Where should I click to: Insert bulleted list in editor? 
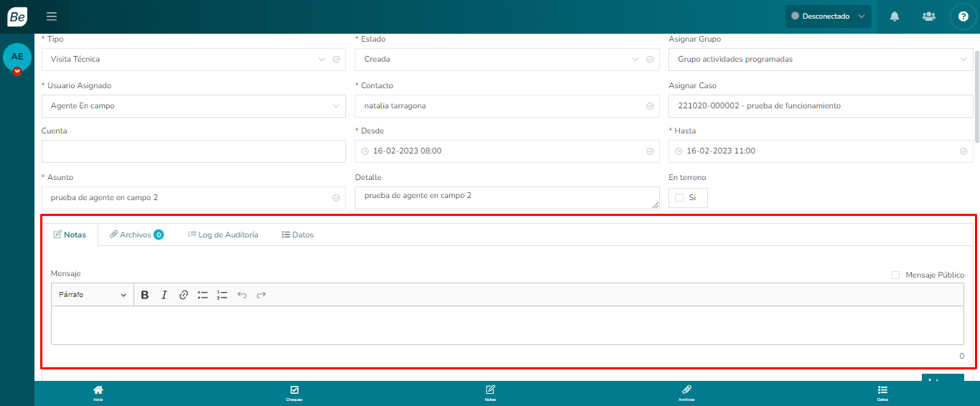(x=202, y=295)
